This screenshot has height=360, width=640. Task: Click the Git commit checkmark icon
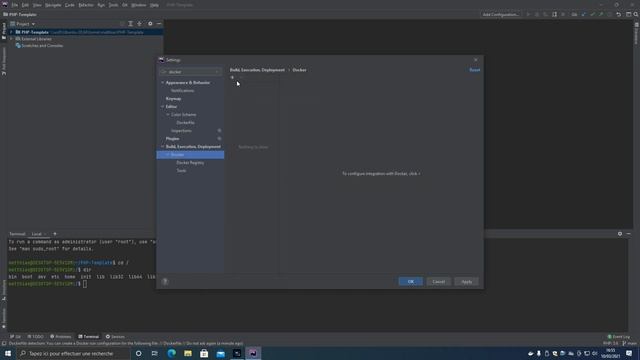click(592, 14)
